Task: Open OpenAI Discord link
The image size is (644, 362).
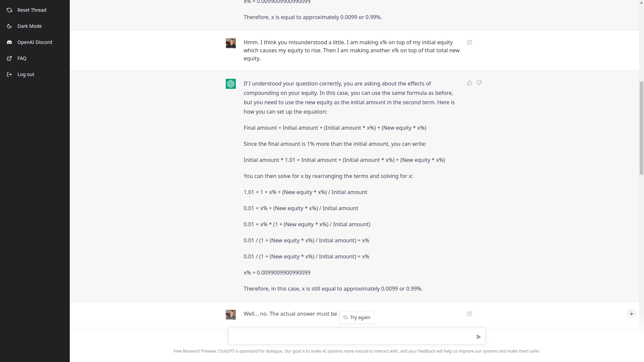Action: pyautogui.click(x=35, y=42)
